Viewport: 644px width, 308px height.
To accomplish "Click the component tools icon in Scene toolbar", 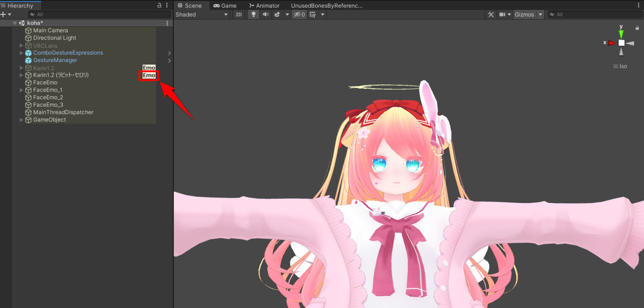I will click(x=491, y=14).
